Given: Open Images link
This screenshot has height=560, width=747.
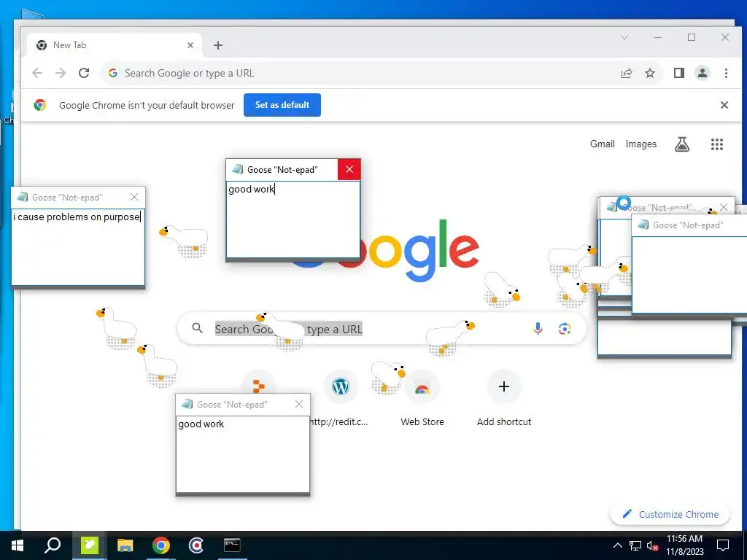Looking at the screenshot, I should click(640, 144).
